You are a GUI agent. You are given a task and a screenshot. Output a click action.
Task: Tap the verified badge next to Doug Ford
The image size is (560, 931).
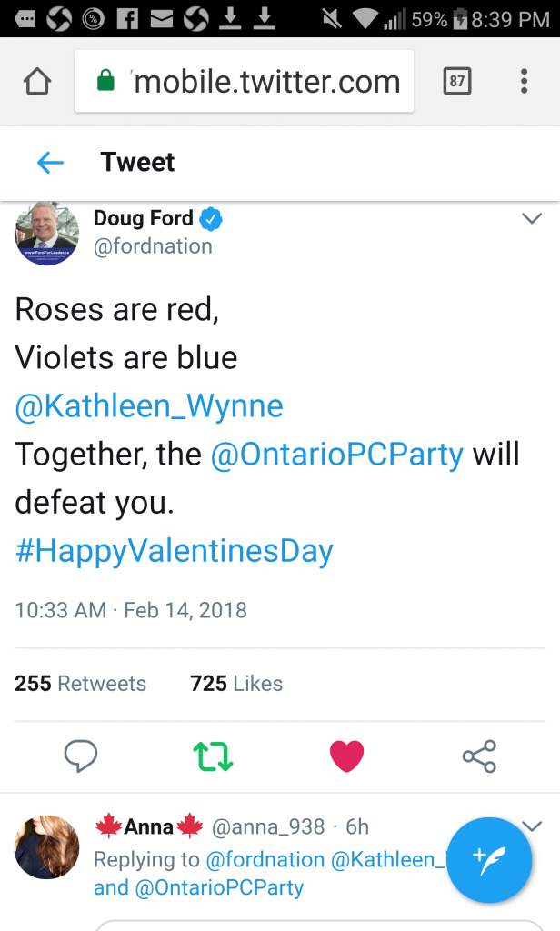click(x=210, y=218)
